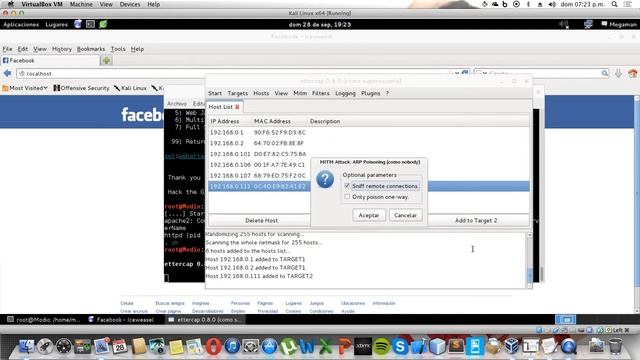640x360 pixels.
Task: Sort hosts by IP Address column
Action: tap(229, 121)
